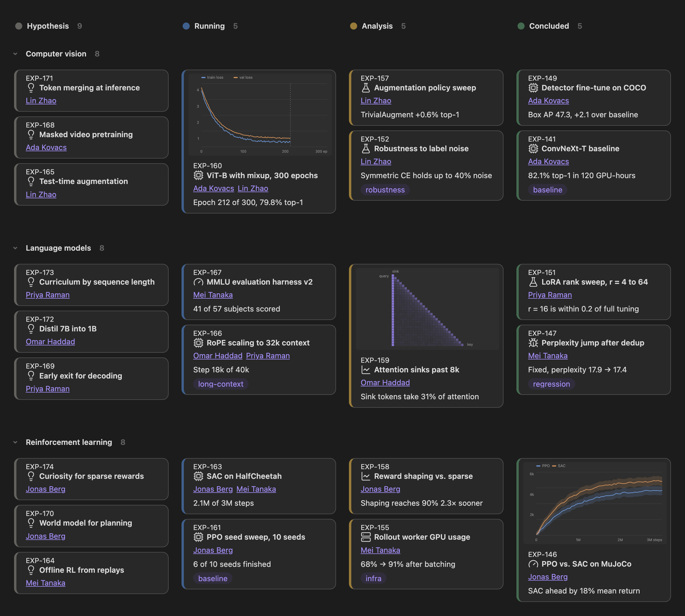Screen dimensions: 685x616
Task: Click the blue Running status dot
Action: tap(186, 26)
